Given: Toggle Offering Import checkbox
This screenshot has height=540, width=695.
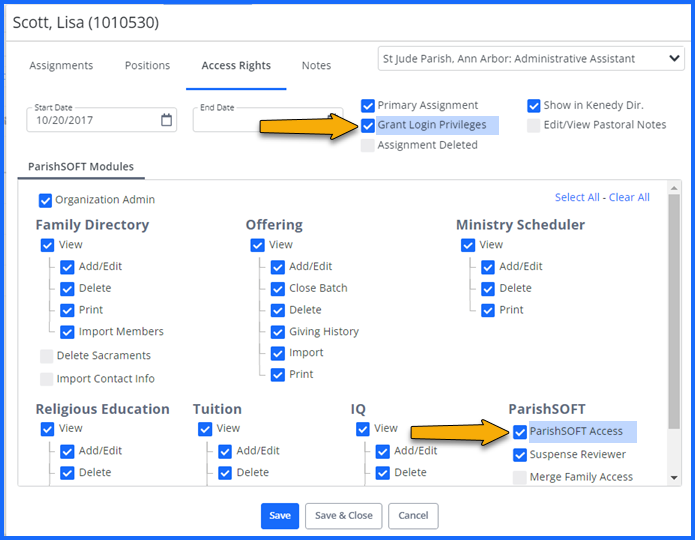Looking at the screenshot, I should (278, 353).
